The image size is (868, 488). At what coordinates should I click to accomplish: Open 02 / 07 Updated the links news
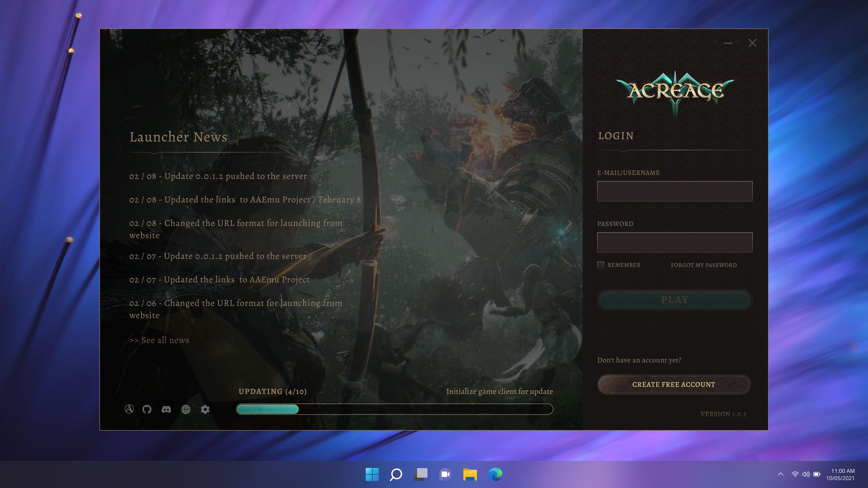219,280
